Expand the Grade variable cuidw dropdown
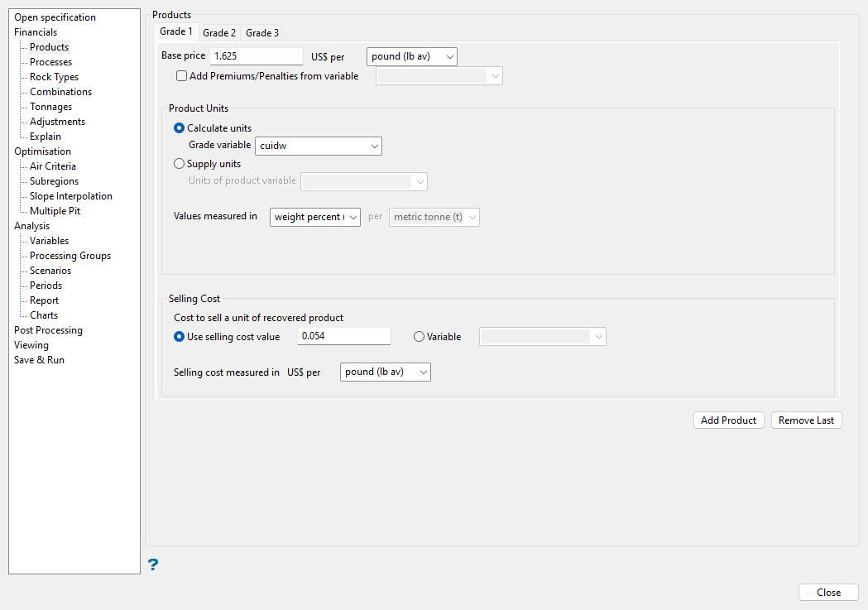The image size is (868, 610). 318,146
